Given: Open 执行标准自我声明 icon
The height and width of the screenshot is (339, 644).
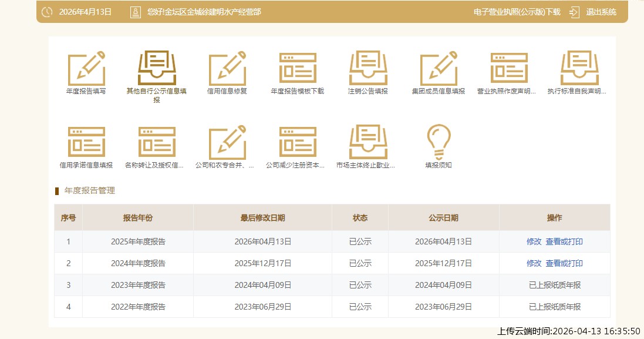Looking at the screenshot, I should pyautogui.click(x=579, y=69).
